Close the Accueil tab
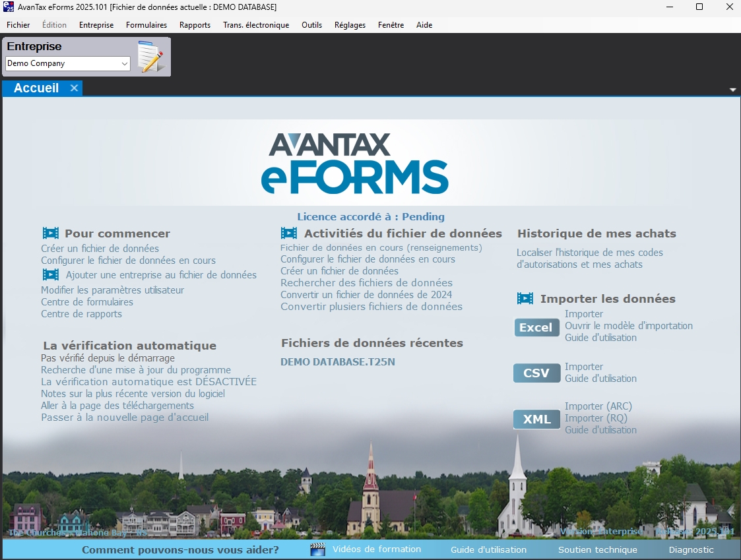The height and width of the screenshot is (560, 741). 74,88
